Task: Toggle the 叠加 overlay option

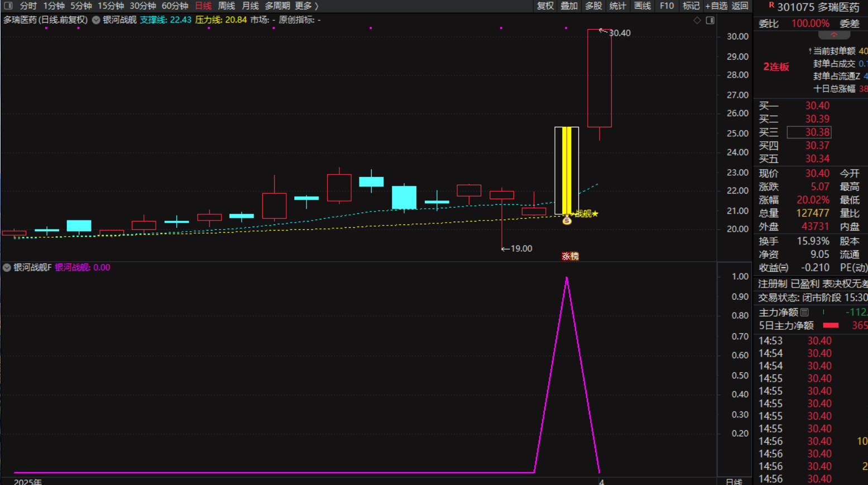Action: [569, 6]
